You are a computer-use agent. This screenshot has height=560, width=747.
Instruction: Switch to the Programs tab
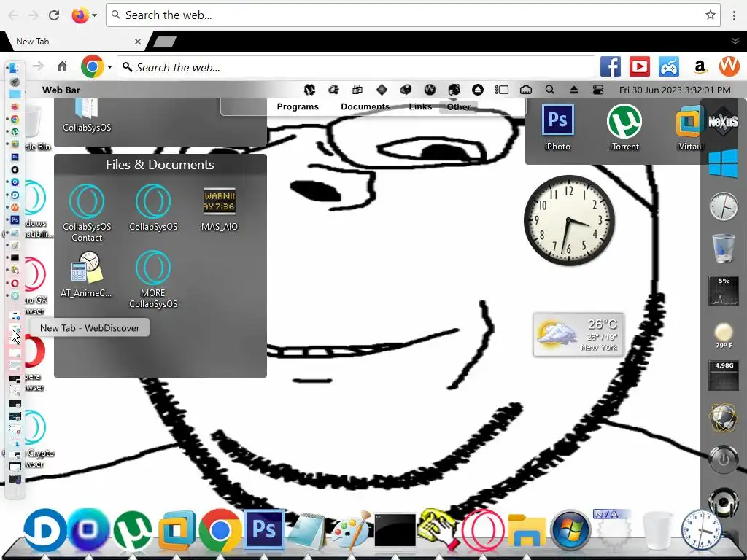298,106
